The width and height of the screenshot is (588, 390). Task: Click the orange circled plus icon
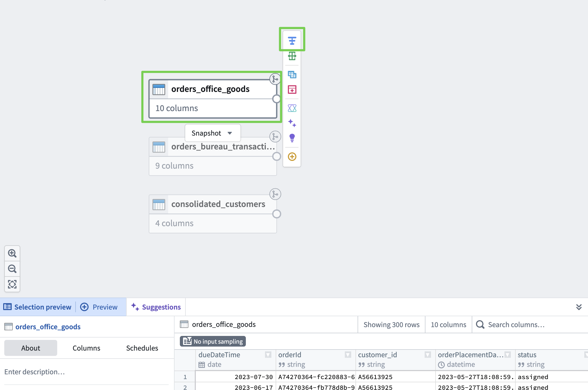point(292,157)
